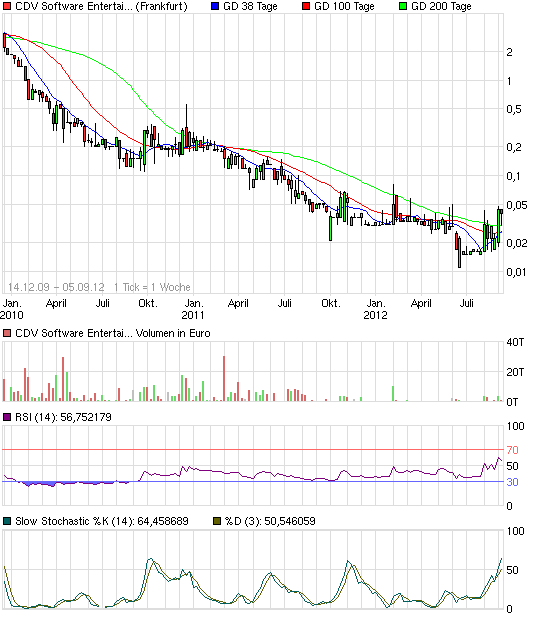This screenshot has height=618, width=545.
Task: Click the '20T' volume axis label
Action: (515, 372)
